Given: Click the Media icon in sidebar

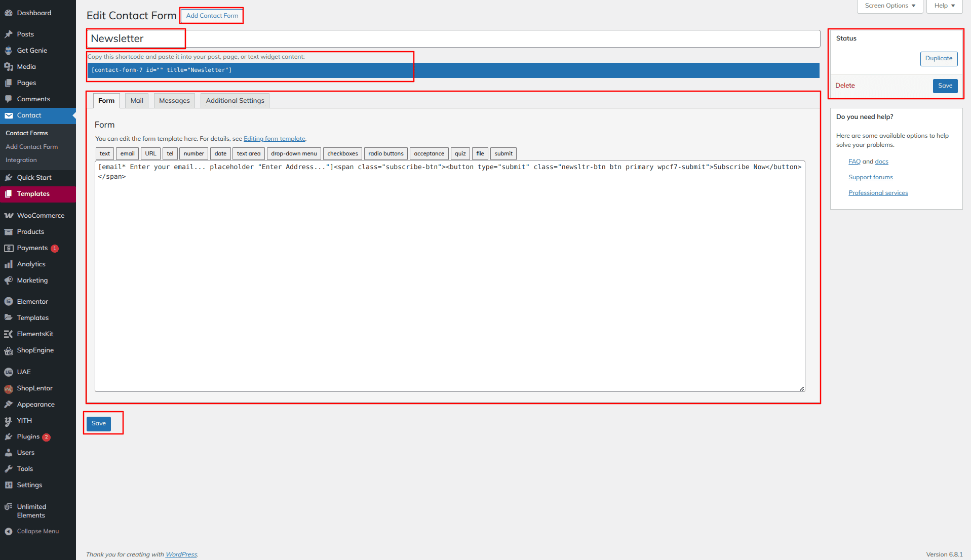Looking at the screenshot, I should coord(9,67).
